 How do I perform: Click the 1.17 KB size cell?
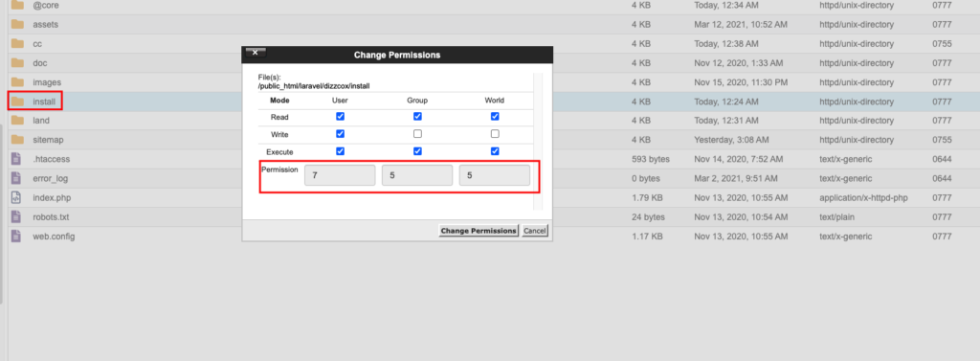(x=648, y=237)
